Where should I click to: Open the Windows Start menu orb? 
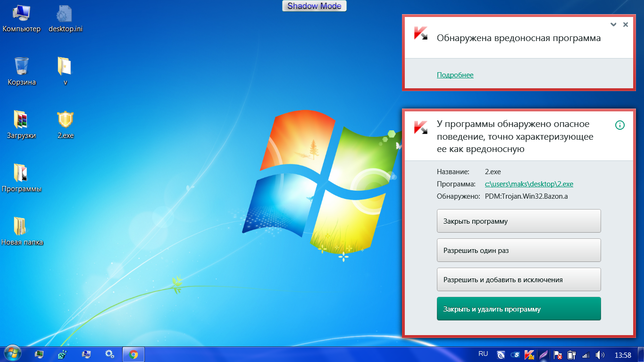[x=12, y=354]
